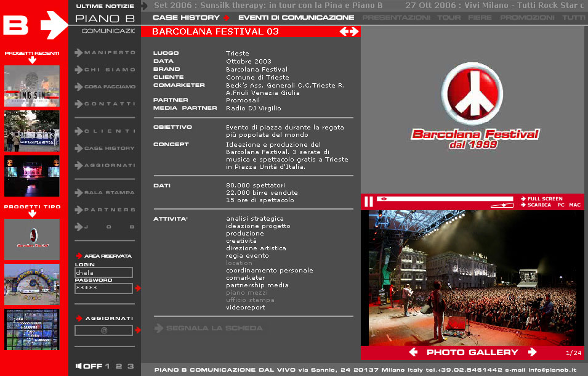Click the sound speaker icon
This screenshot has height=376, width=588.
pyautogui.click(x=78, y=366)
